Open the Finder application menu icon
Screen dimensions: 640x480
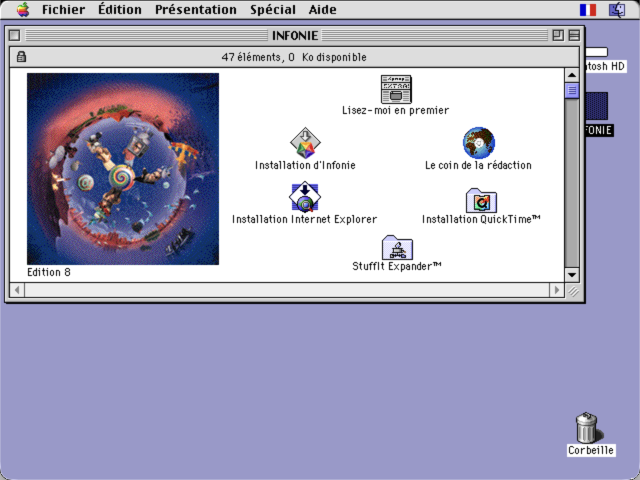[617, 10]
